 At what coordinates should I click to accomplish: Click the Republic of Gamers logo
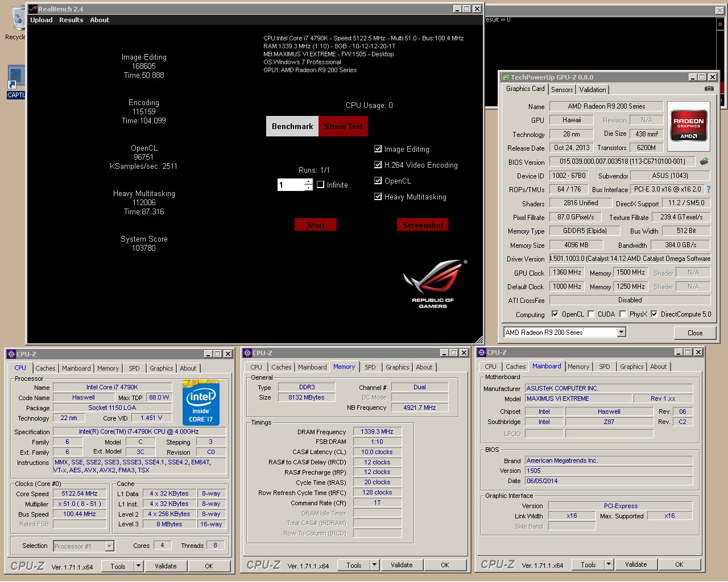tap(435, 284)
